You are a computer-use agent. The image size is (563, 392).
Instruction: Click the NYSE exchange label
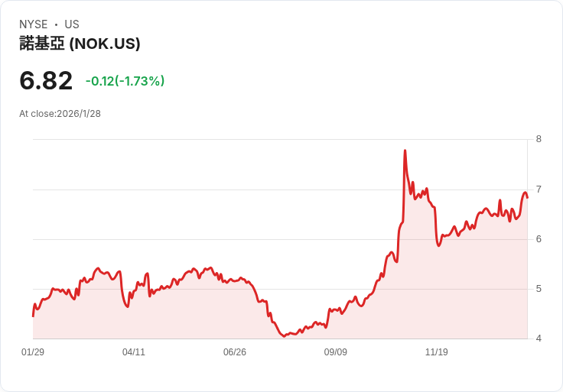click(x=34, y=24)
